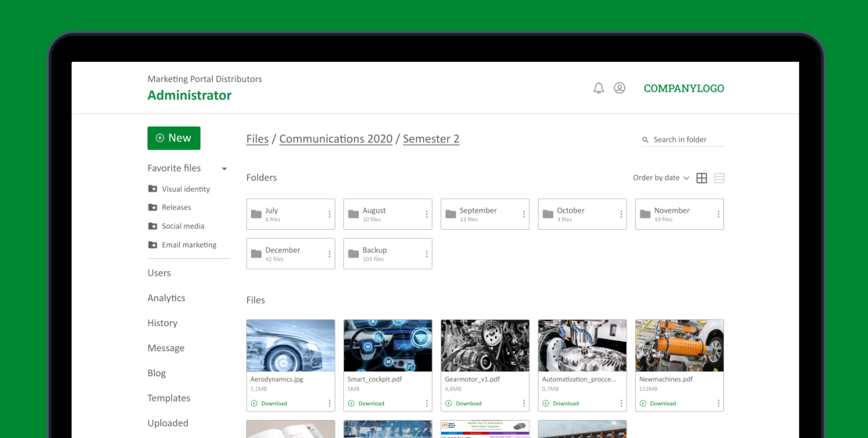
Task: Open the History section
Action: [162, 323]
